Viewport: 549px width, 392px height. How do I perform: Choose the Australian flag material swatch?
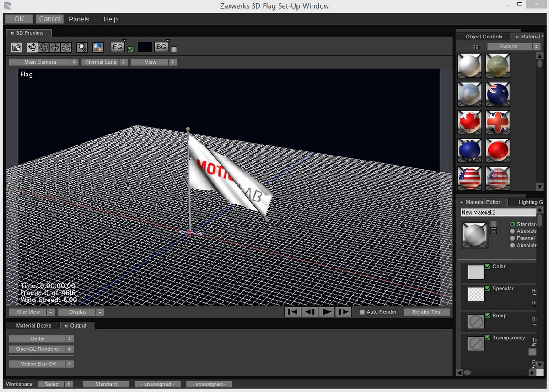(498, 94)
